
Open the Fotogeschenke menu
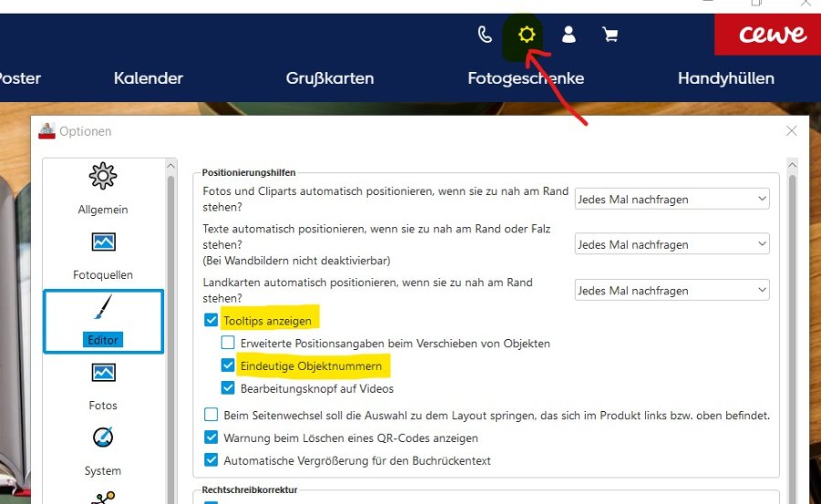(x=525, y=78)
